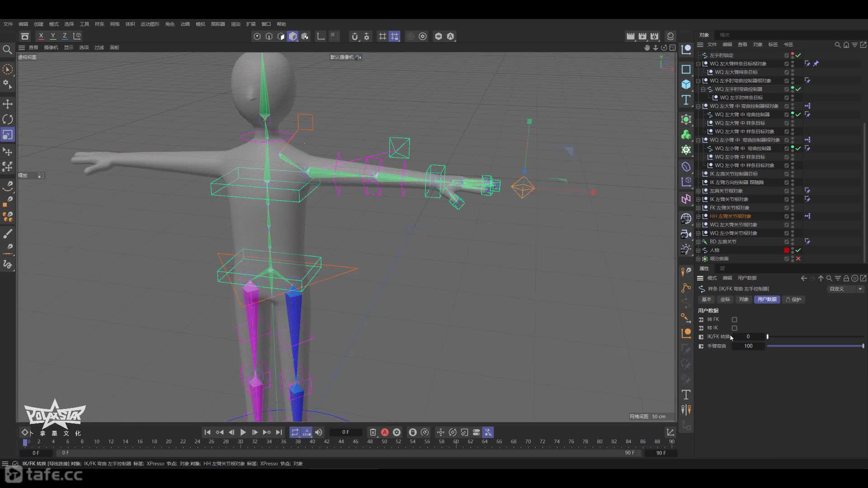This screenshot has height=488, width=868.
Task: Expand the 人物 tree node
Action: pyautogui.click(x=698, y=250)
